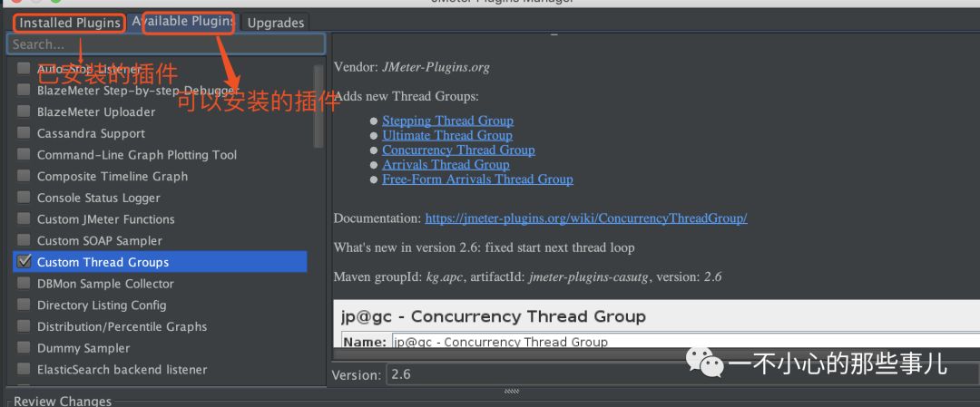Click the Name field in preview image

click(x=685, y=342)
